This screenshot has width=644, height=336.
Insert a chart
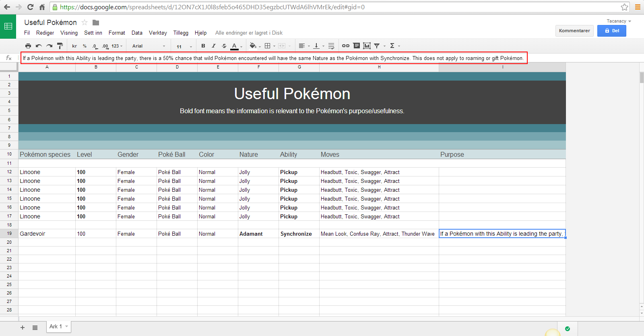coord(367,46)
